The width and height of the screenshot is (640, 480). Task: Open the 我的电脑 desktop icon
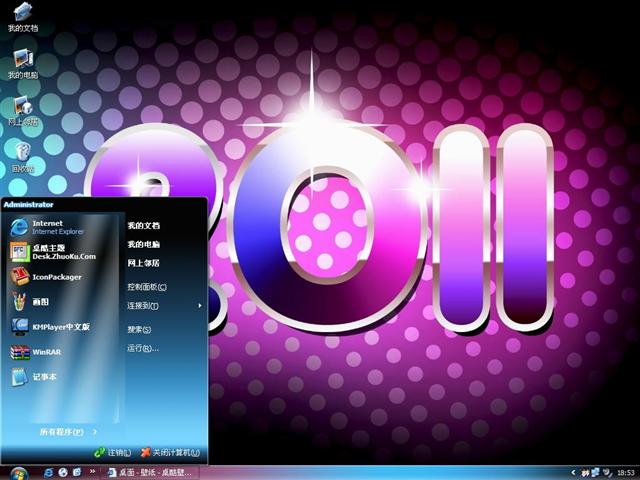point(23,64)
